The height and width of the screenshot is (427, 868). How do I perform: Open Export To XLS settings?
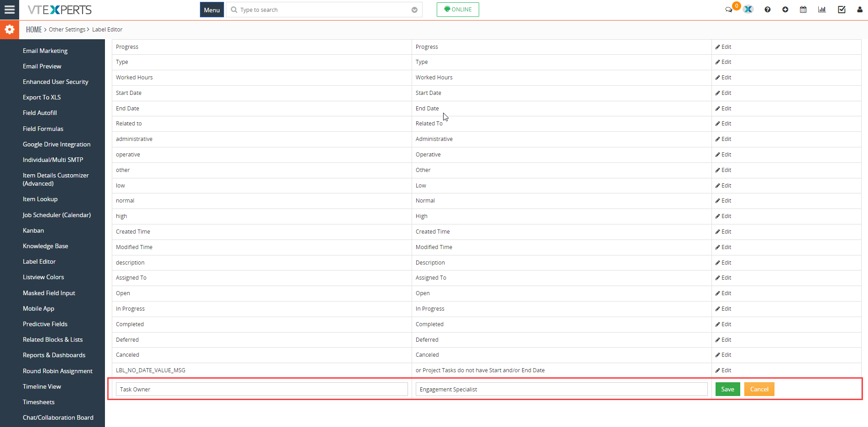42,97
